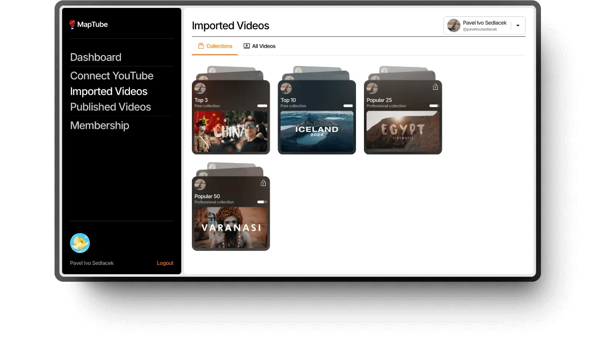
Task: Click the Logout link
Action: click(x=165, y=263)
